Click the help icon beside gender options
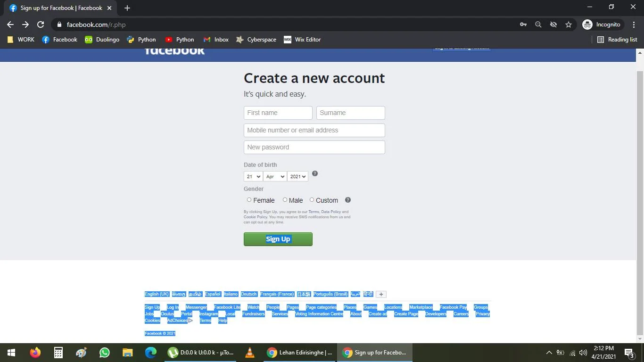 tap(348, 200)
